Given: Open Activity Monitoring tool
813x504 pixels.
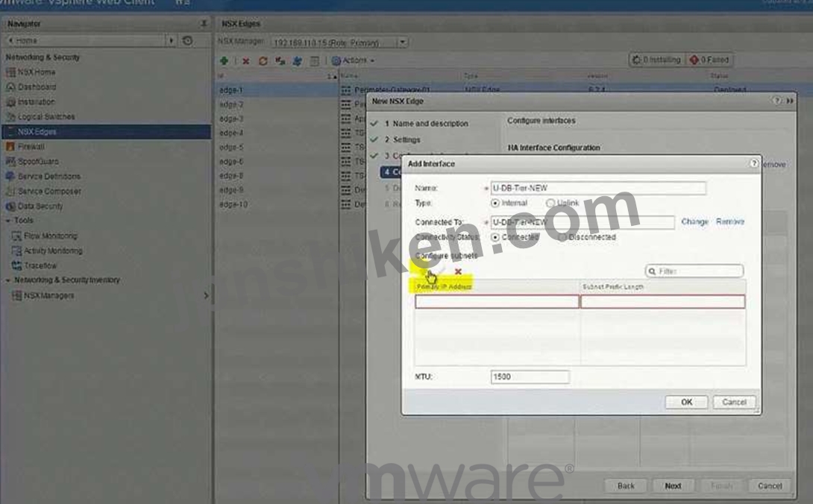Looking at the screenshot, I should pos(53,251).
